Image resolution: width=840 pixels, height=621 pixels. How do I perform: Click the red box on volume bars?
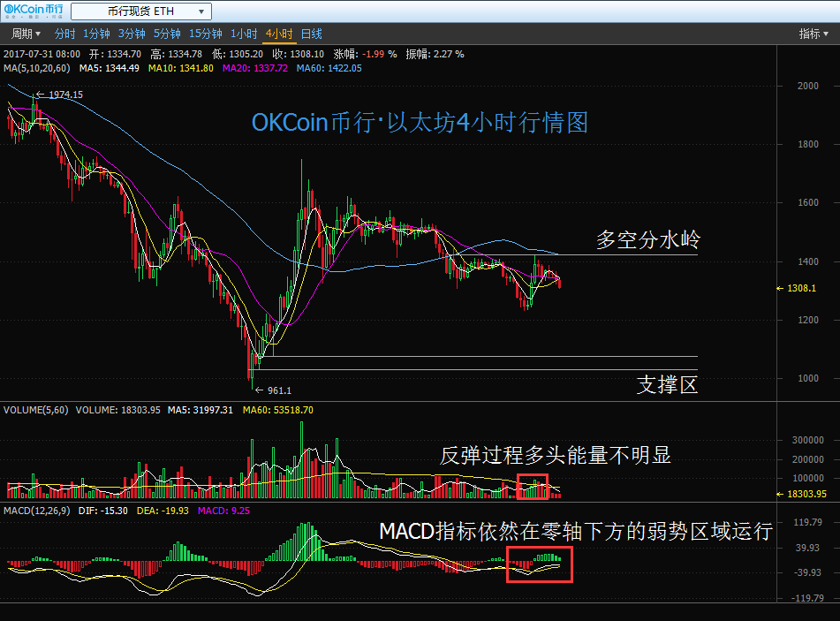pyautogui.click(x=533, y=486)
